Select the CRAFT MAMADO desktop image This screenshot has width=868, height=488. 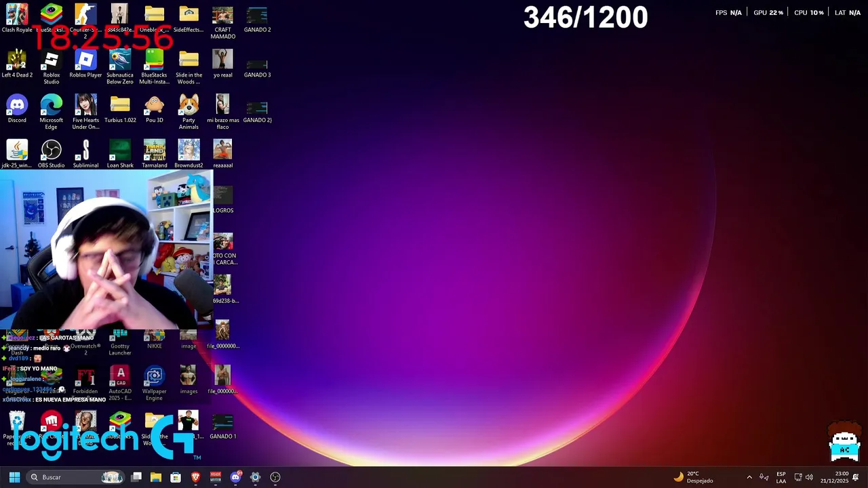222,22
